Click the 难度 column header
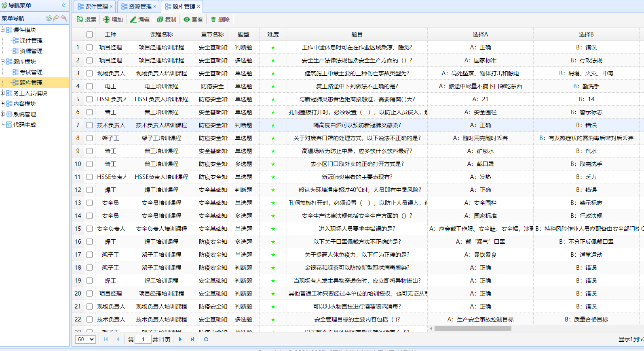Screen dimensions: 644x351 pos(273,34)
